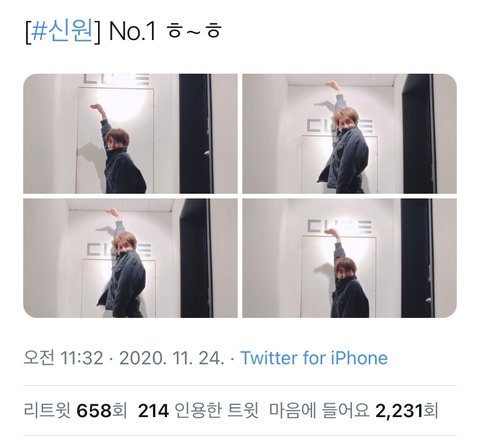Open the bottom-right photo thumbnail

pyautogui.click(x=349, y=258)
